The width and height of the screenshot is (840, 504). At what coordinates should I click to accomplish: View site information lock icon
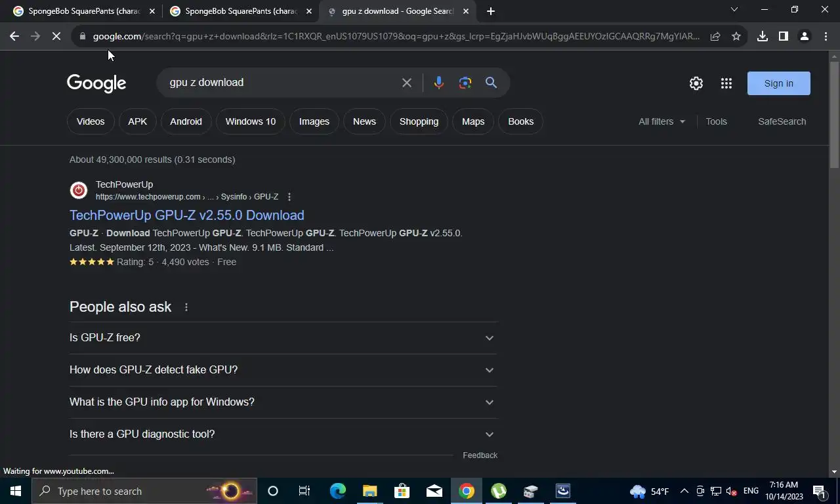pyautogui.click(x=82, y=37)
